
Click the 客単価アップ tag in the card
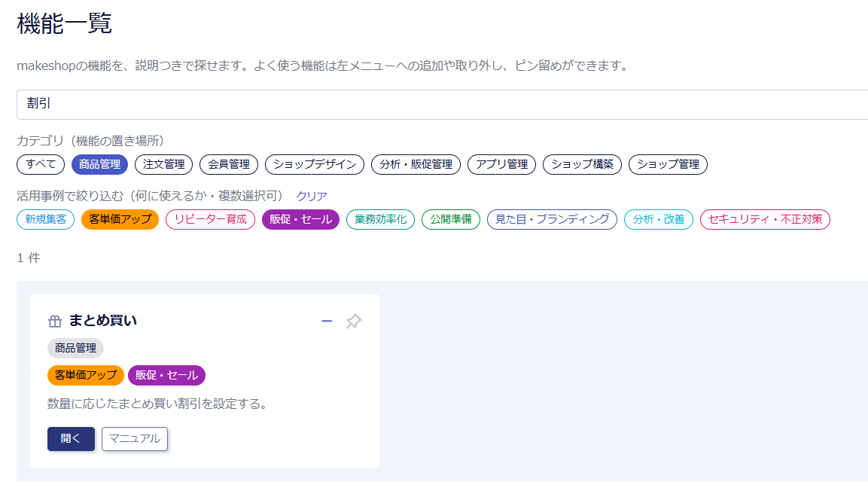pos(86,375)
